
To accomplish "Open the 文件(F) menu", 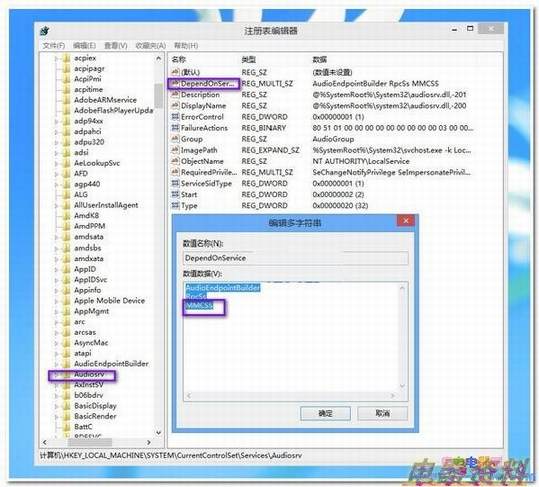I will click(x=54, y=46).
